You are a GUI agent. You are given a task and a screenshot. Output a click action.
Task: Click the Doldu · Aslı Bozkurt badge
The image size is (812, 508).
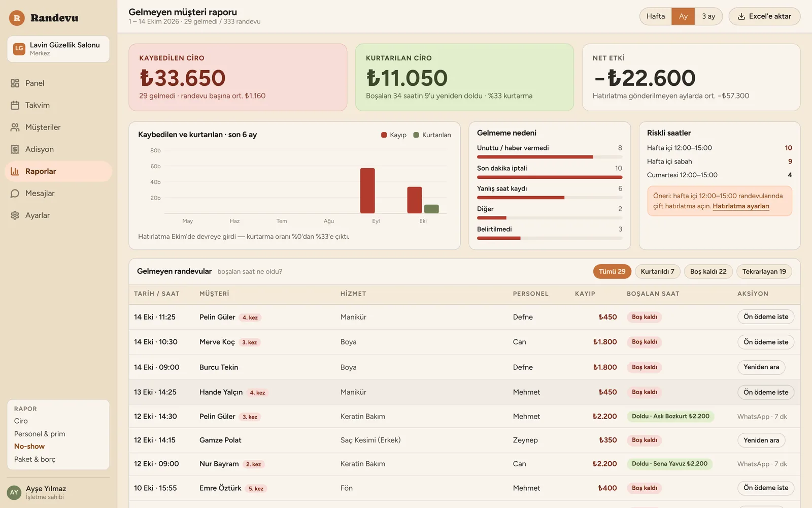[x=670, y=417]
